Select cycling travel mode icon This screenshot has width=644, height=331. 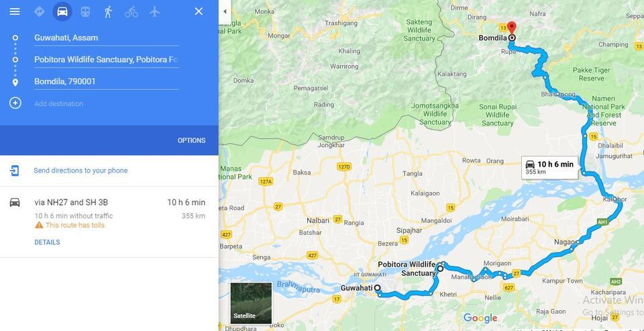point(131,12)
